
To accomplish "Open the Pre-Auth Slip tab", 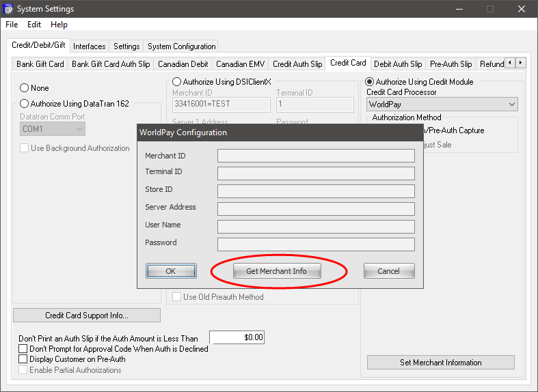I will 451,64.
